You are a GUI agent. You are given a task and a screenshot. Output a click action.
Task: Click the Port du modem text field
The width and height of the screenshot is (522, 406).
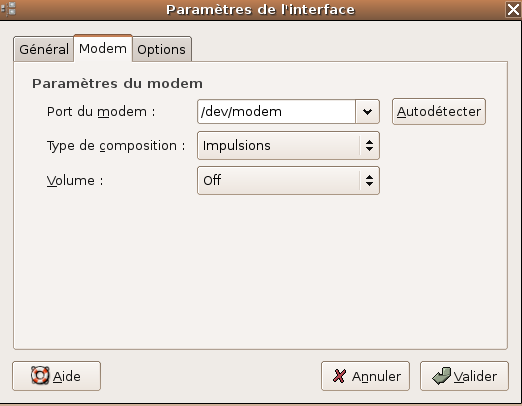(x=276, y=111)
